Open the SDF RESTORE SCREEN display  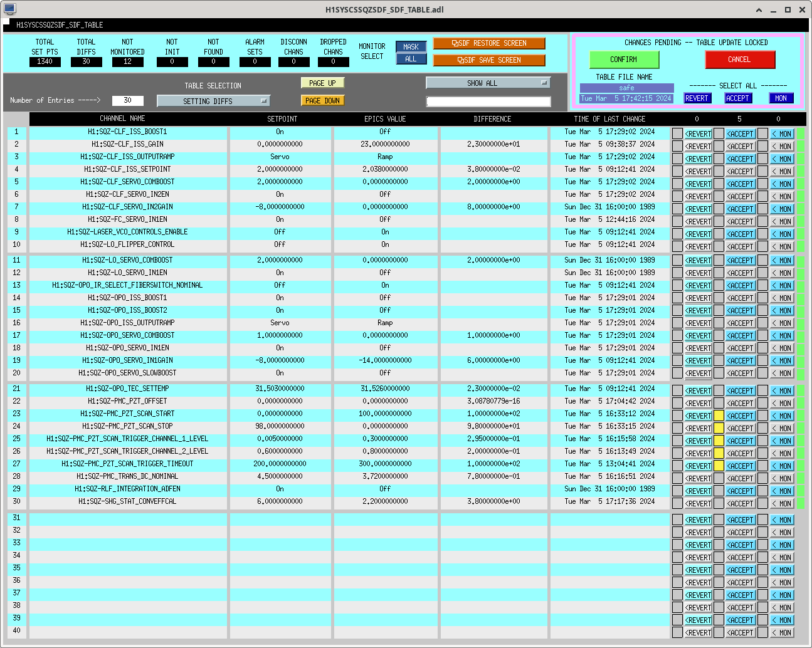coord(489,43)
